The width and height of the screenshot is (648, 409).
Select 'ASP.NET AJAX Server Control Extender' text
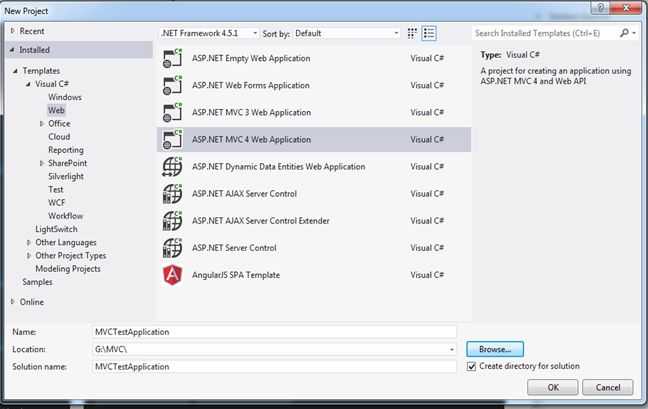click(x=261, y=221)
